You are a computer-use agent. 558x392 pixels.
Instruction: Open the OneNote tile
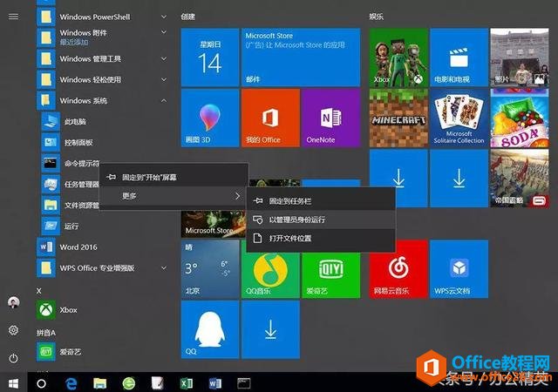pyautogui.click(x=331, y=118)
